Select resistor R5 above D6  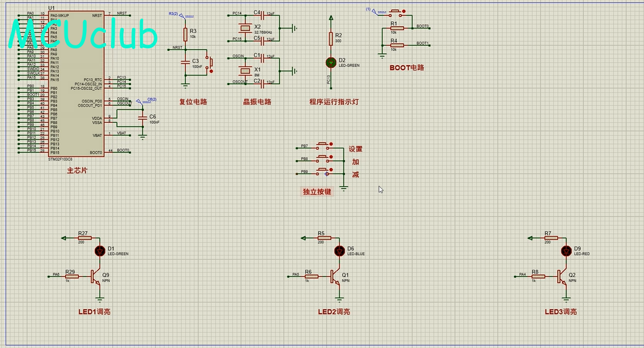[324, 238]
